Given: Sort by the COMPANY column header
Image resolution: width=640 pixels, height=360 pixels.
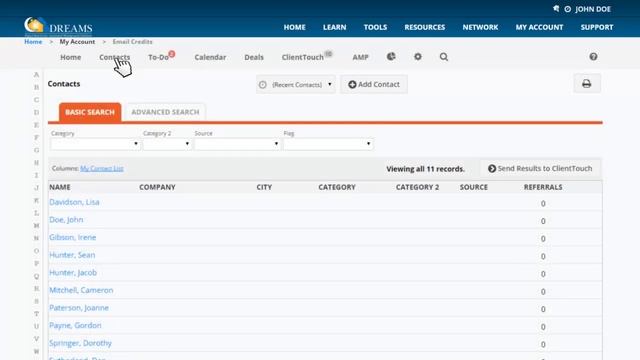Looking at the screenshot, I should coord(157,187).
